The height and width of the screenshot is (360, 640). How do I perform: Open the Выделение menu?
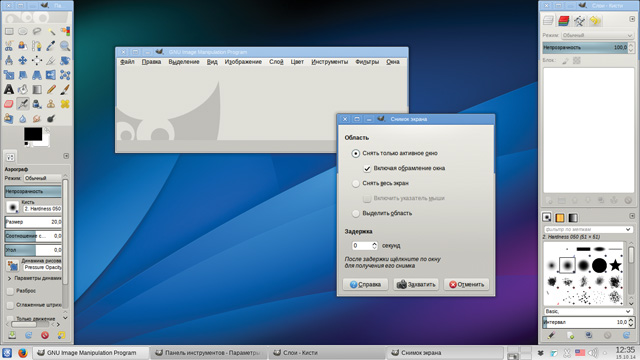point(184,62)
